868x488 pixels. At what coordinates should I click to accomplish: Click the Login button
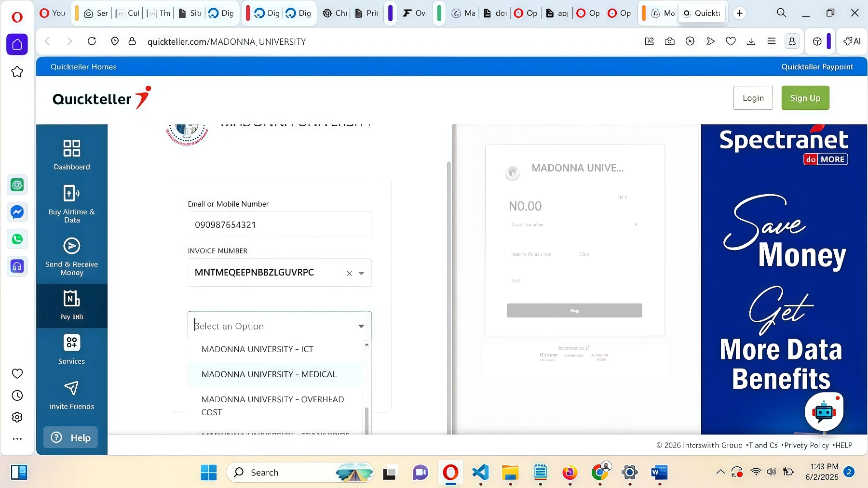[753, 98]
